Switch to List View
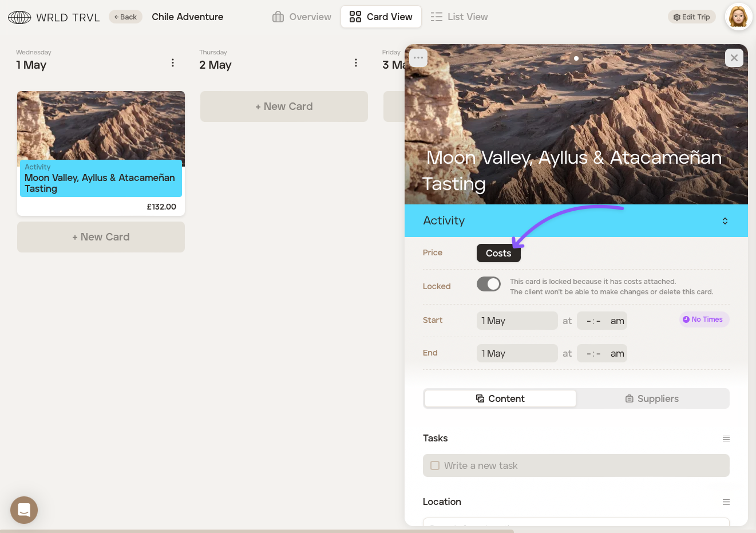The width and height of the screenshot is (756, 533). [459, 17]
